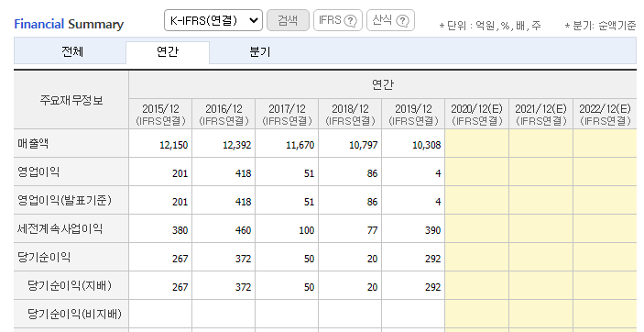Click 세전계속사업이익 value 390 for 2019/12
This screenshot has height=332, width=644.
(433, 230)
